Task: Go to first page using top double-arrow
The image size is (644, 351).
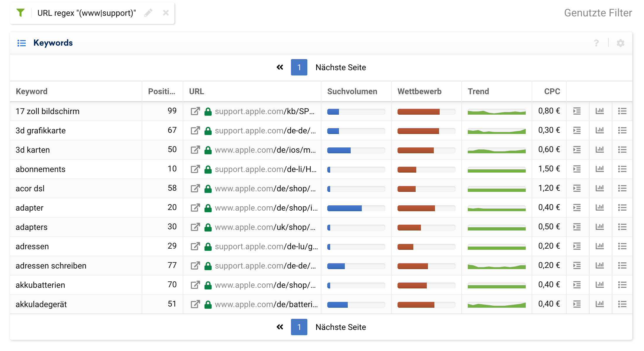Action: 280,67
